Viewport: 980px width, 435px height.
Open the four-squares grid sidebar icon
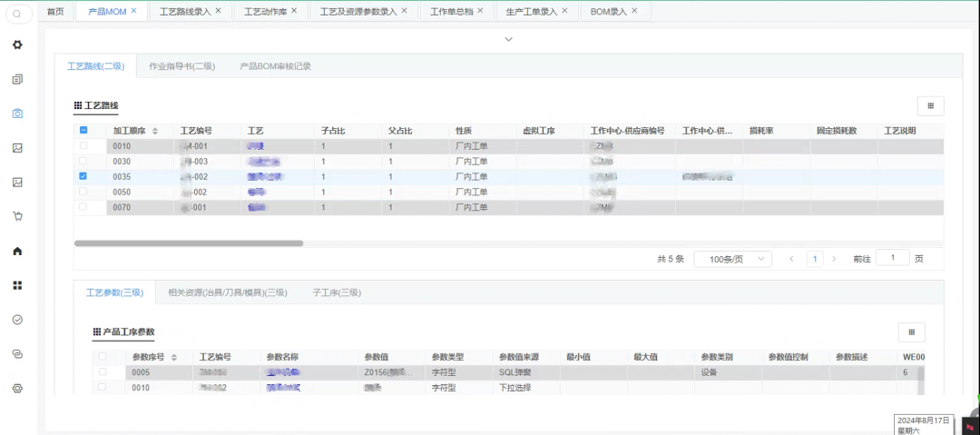[x=17, y=285]
